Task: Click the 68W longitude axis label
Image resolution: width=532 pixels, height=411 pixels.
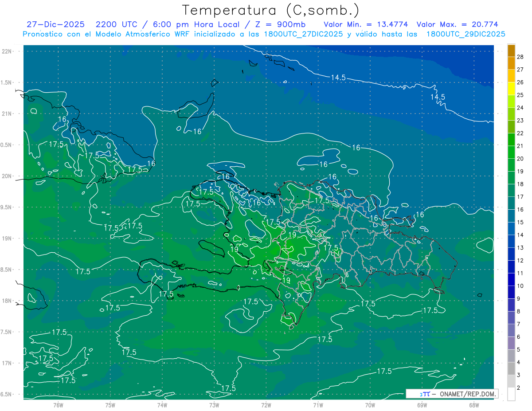Action: (x=473, y=405)
